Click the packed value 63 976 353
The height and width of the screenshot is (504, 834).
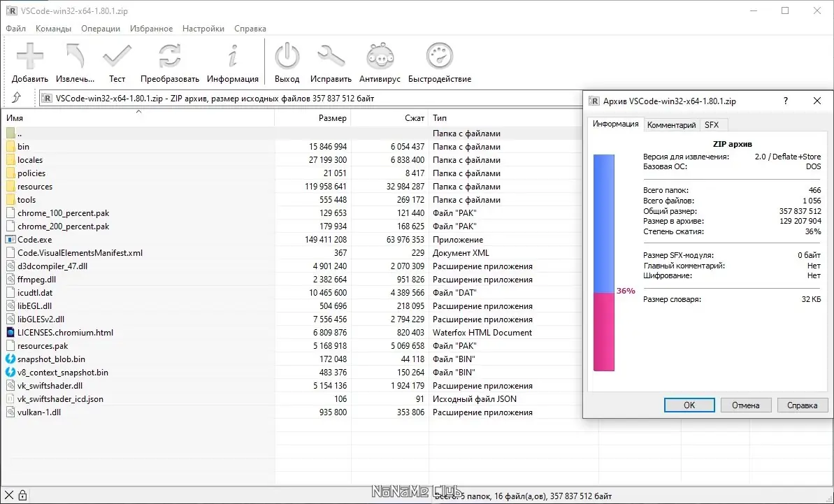405,240
